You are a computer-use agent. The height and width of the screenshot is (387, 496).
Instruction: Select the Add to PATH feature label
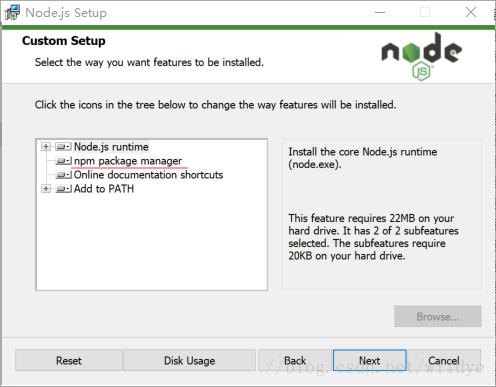click(x=104, y=189)
